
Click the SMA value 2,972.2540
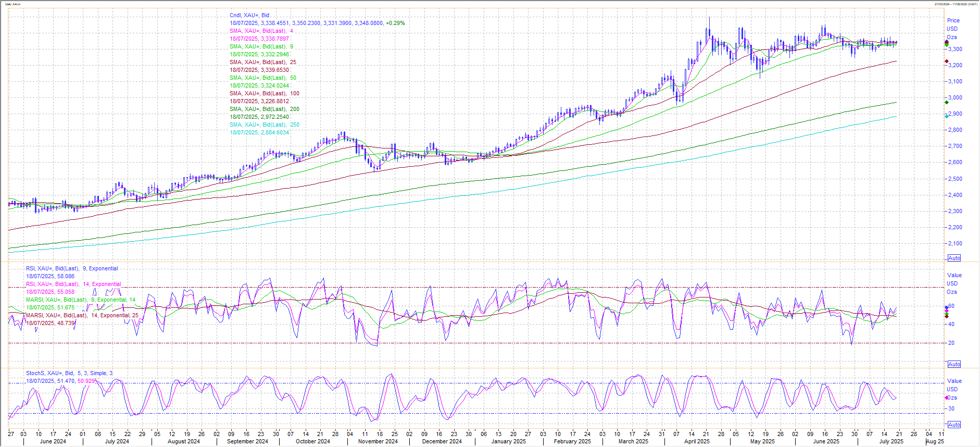(x=275, y=117)
